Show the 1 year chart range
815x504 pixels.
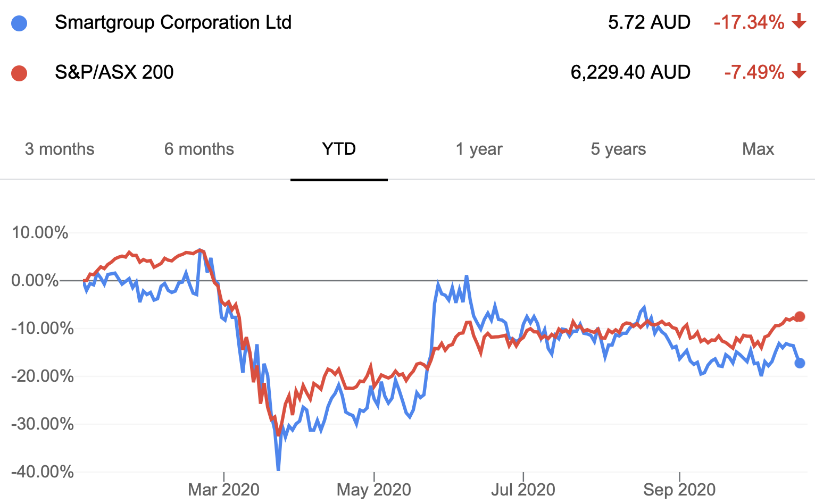coord(479,149)
